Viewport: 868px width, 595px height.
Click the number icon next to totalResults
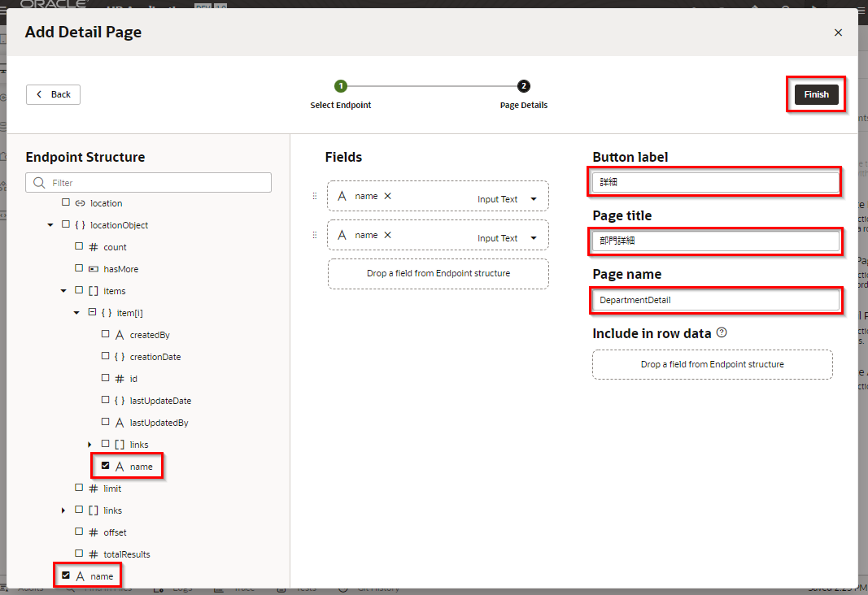click(93, 554)
